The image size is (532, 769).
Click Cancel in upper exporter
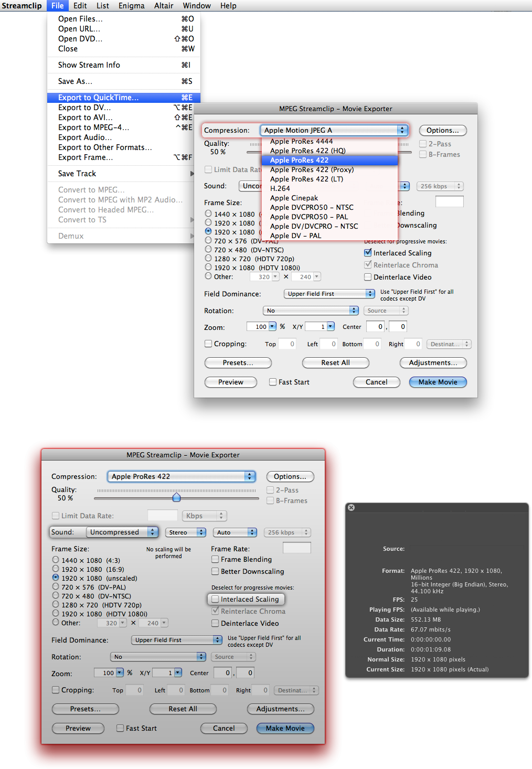point(377,382)
